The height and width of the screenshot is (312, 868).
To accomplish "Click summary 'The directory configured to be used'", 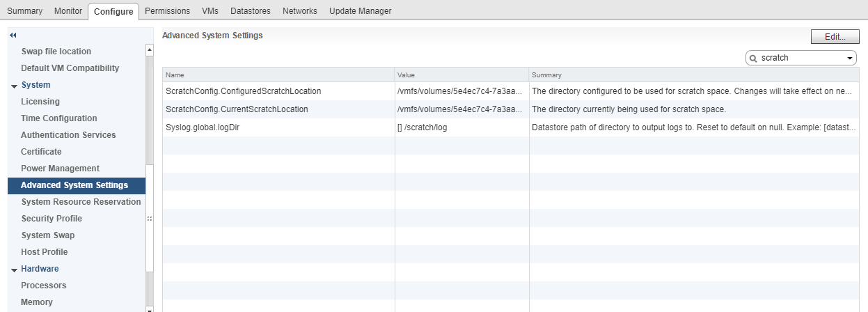I will pos(691,91).
